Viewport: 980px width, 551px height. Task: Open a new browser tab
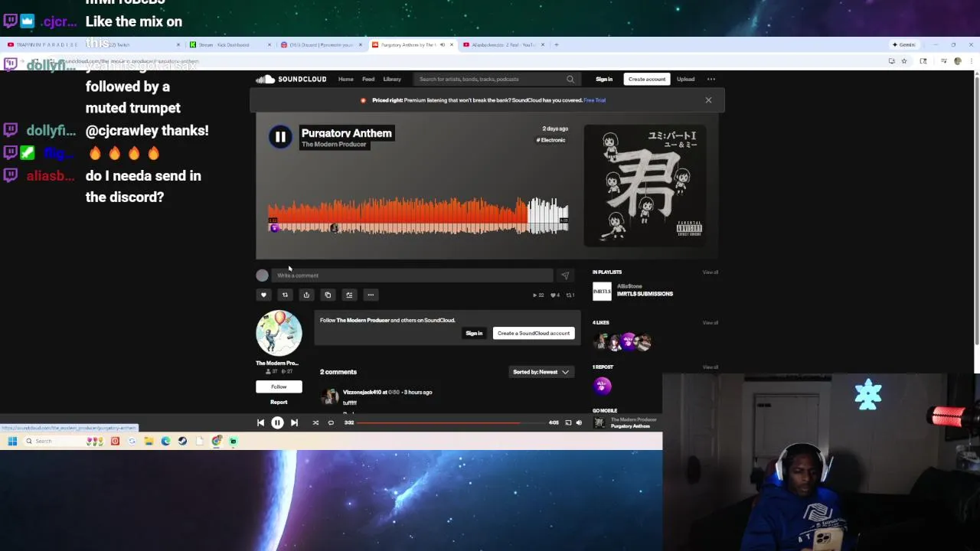557,44
